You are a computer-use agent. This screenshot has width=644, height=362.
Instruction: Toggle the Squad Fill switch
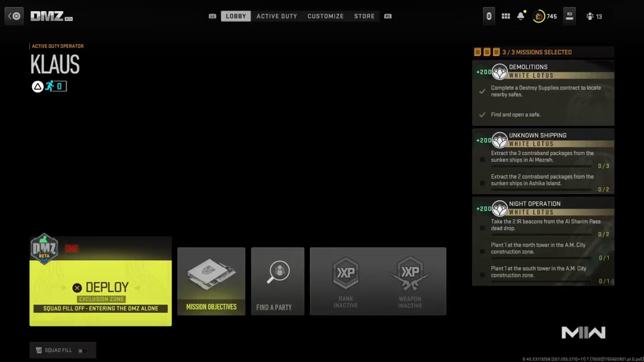pyautogui.click(x=83, y=350)
